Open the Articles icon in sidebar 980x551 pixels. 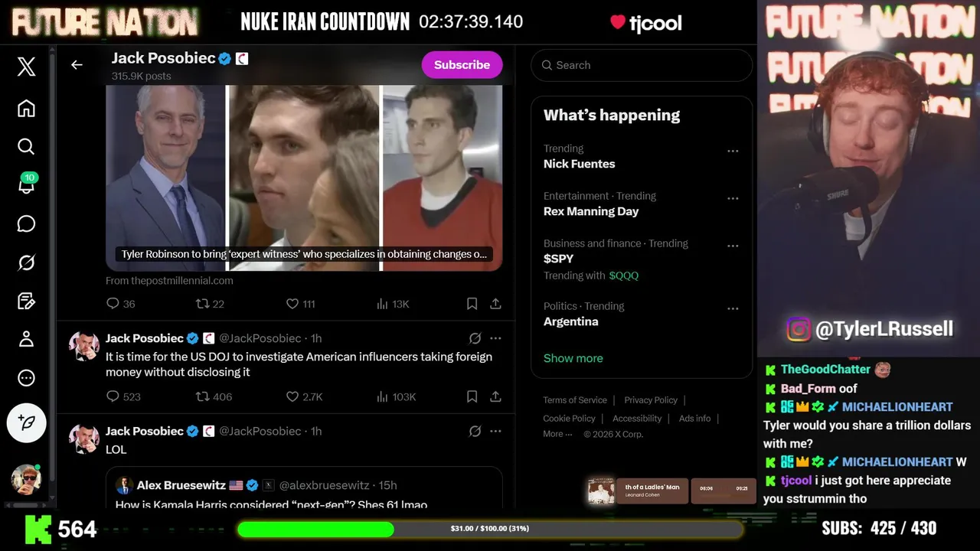pos(26,301)
